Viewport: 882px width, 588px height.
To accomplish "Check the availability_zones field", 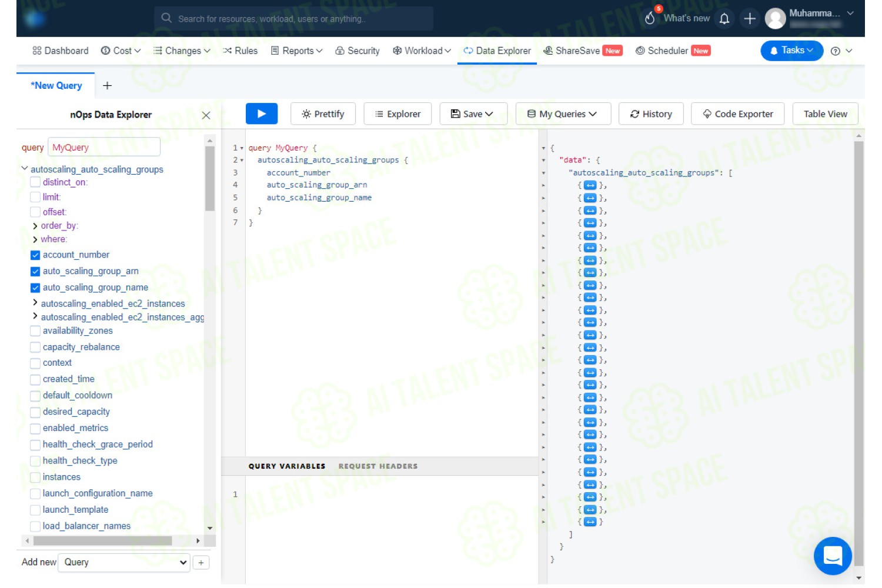I will tap(35, 331).
